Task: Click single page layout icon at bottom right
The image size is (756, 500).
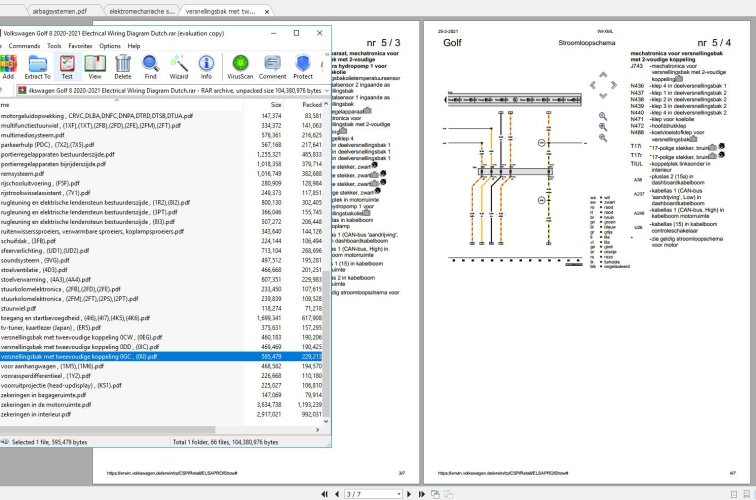Action: [x=734, y=494]
